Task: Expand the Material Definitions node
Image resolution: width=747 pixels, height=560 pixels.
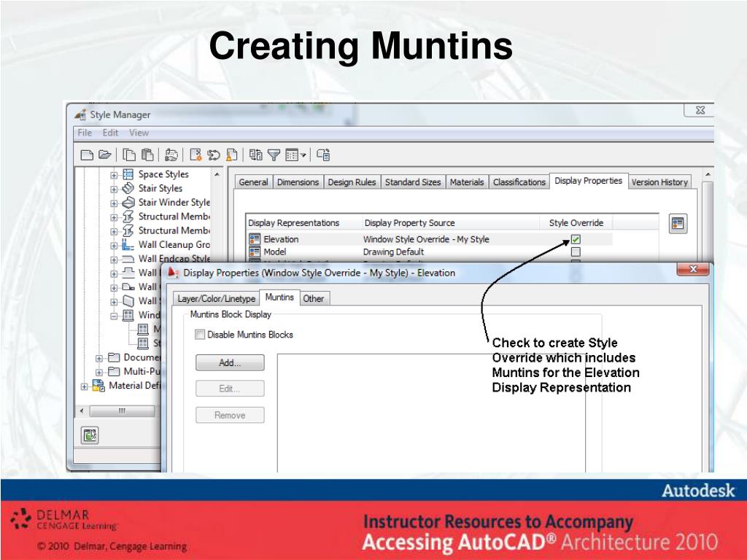Action: [x=85, y=386]
